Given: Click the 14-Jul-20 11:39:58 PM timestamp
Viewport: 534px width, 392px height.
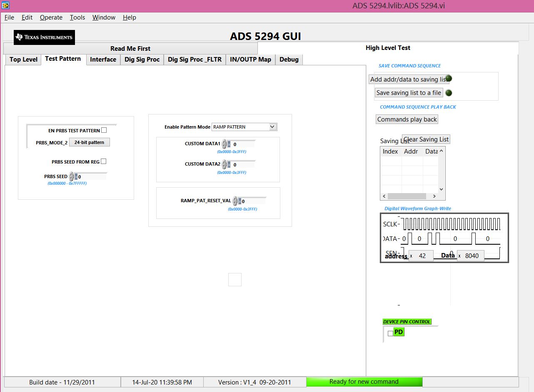Looking at the screenshot, I should tap(162, 382).
